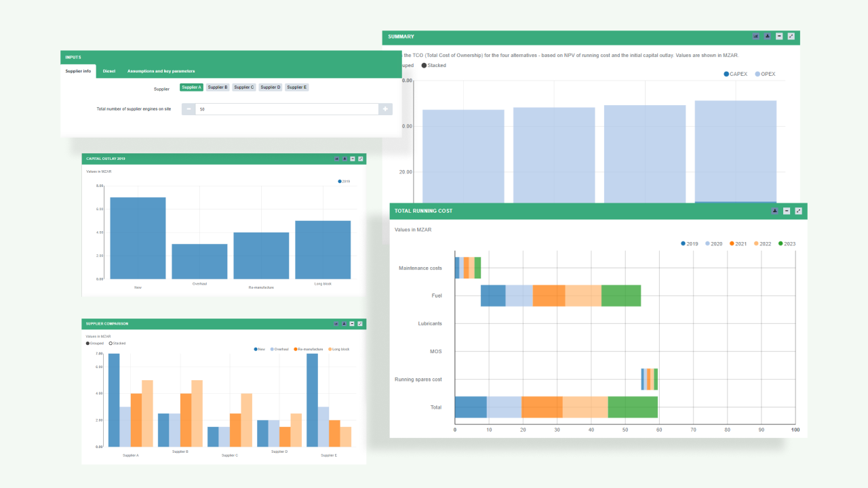Collapse the Supplier Comparison panel
Screen dimensions: 868x488
353,324
